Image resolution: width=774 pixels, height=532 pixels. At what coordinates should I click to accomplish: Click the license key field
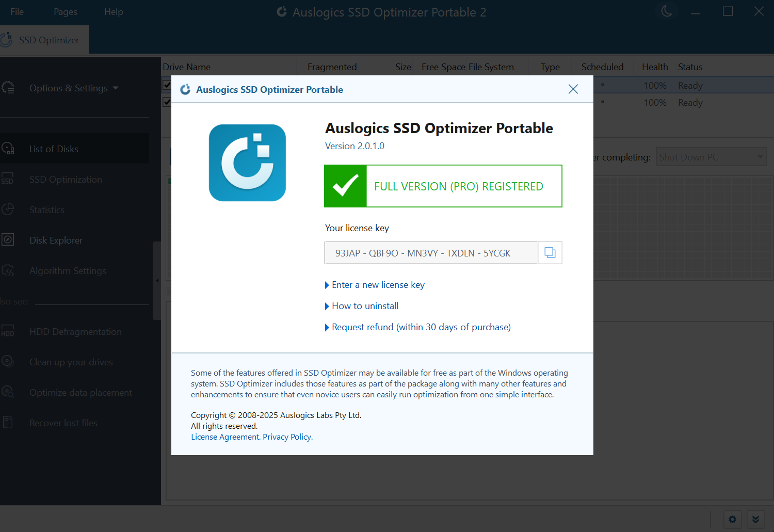tap(431, 253)
